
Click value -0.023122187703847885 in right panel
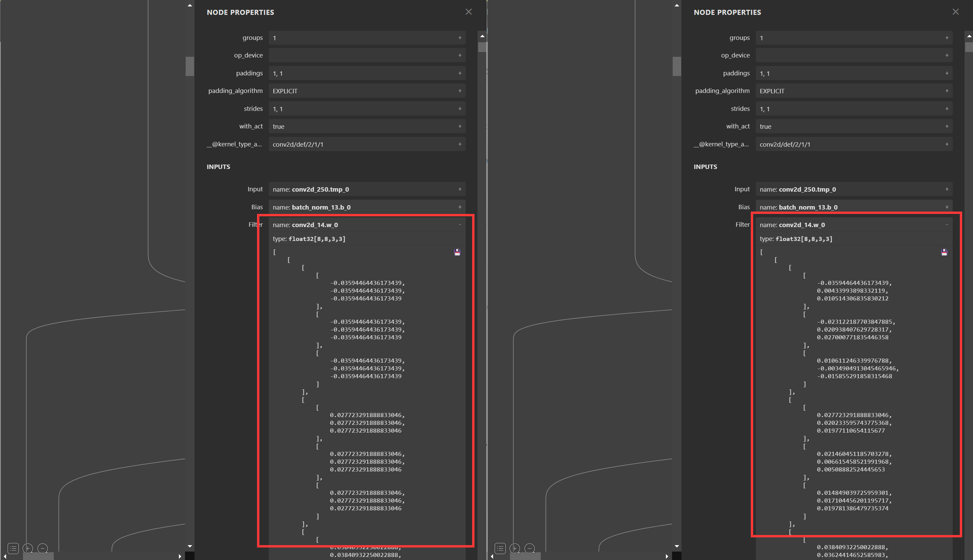(856, 322)
